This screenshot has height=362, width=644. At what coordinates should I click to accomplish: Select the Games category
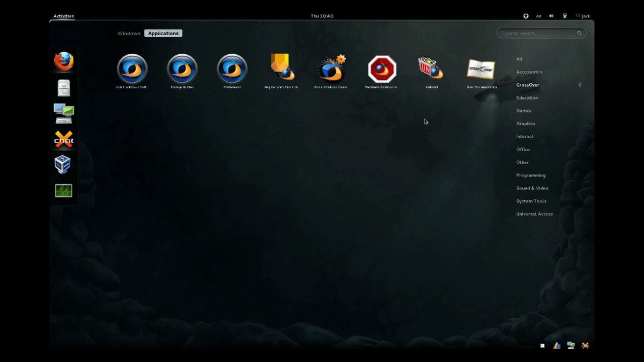(x=524, y=111)
